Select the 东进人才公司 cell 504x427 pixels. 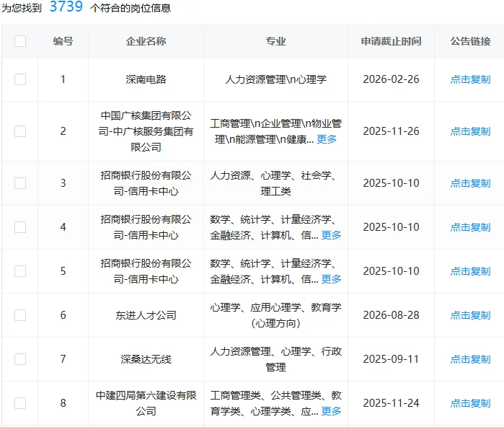coord(146,315)
